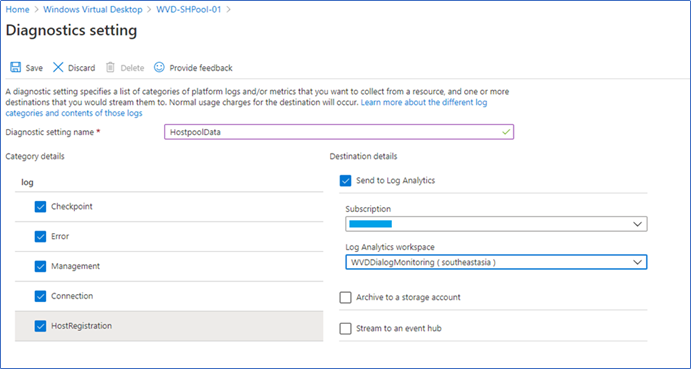Enable Stream to an event hub
This screenshot has height=369, width=691.
coord(346,328)
